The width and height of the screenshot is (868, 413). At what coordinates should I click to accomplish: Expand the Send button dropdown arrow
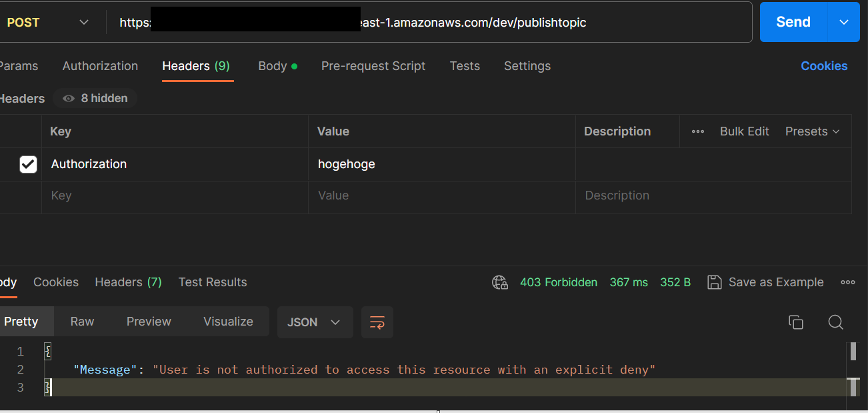[844, 22]
